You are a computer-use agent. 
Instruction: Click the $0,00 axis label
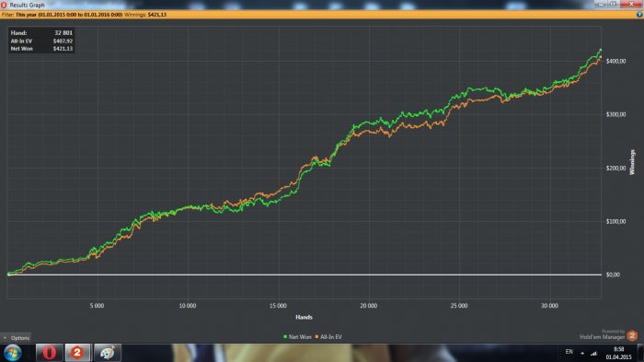613,274
